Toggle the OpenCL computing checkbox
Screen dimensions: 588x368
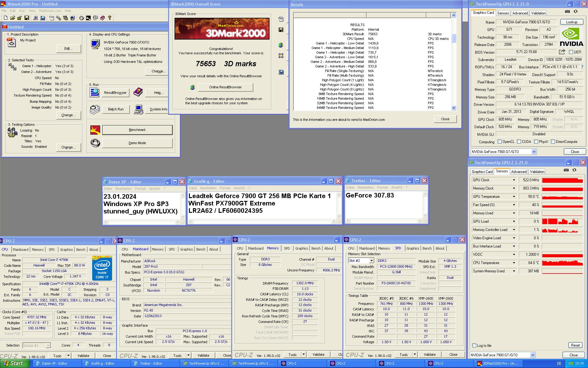click(499, 142)
